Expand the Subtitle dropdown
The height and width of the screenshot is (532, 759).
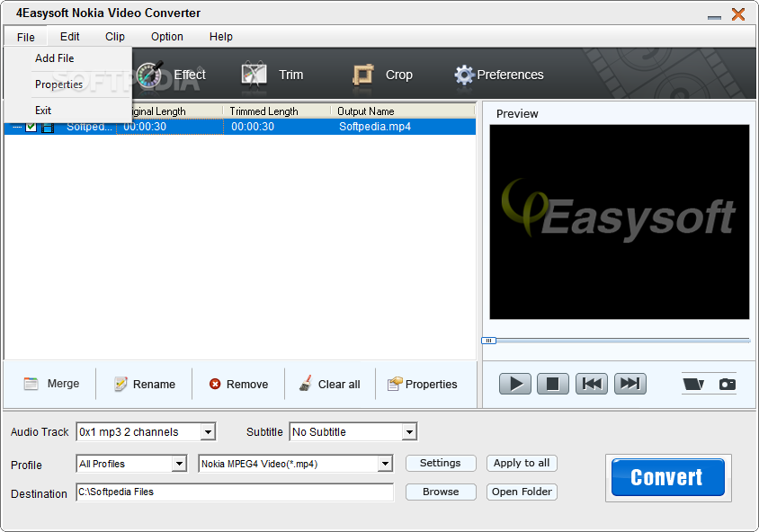pos(409,432)
